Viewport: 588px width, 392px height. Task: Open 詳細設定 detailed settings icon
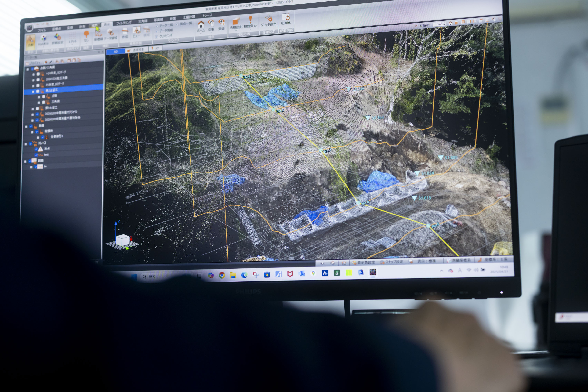[57, 39]
